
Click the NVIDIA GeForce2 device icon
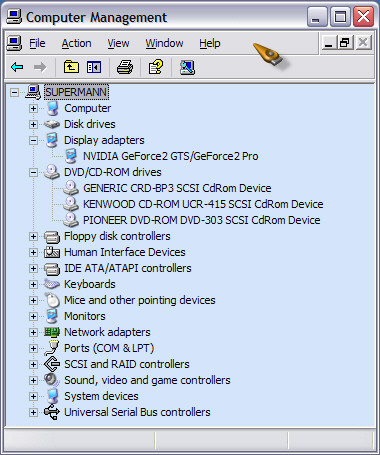click(70, 156)
